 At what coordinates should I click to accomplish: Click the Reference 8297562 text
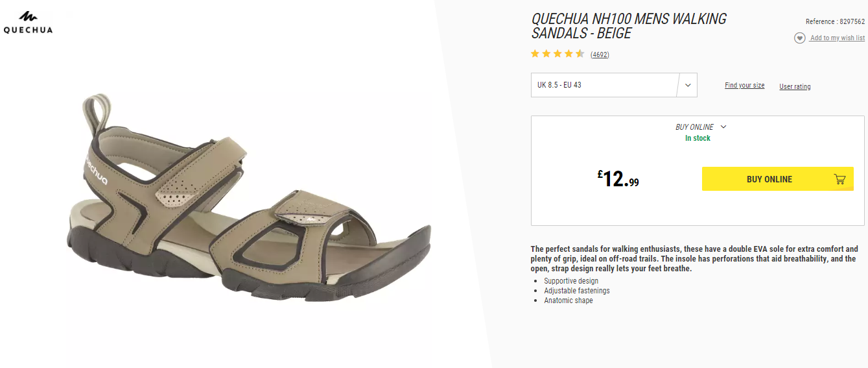(835, 21)
